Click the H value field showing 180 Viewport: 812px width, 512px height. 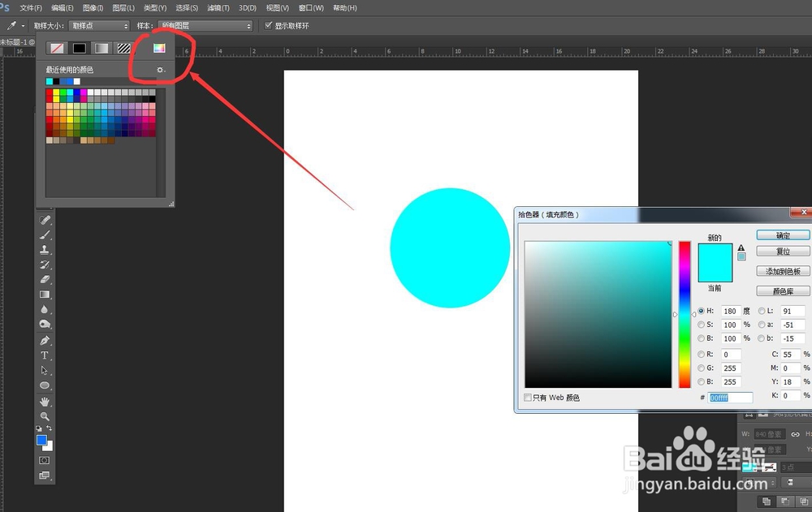click(x=732, y=311)
